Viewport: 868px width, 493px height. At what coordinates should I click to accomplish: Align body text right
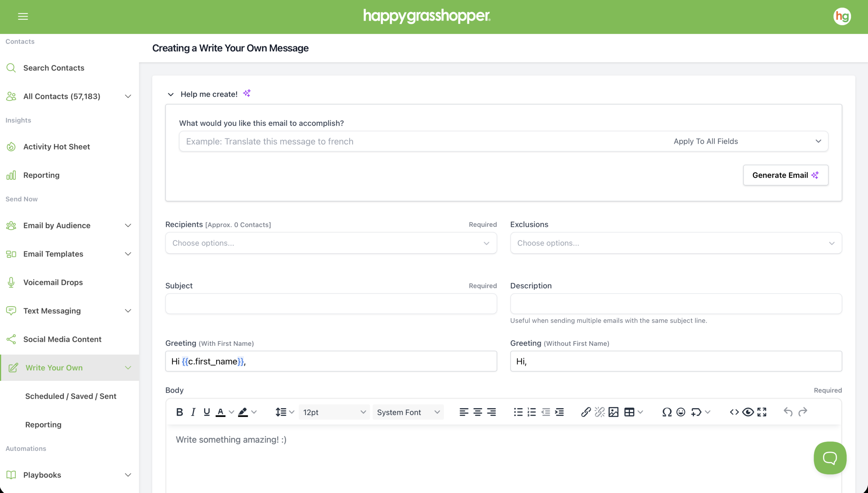click(491, 412)
